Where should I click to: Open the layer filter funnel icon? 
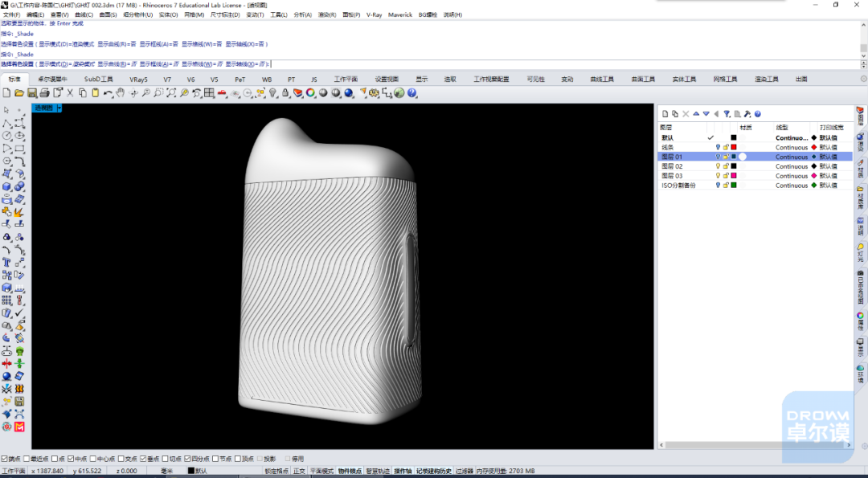coord(727,114)
